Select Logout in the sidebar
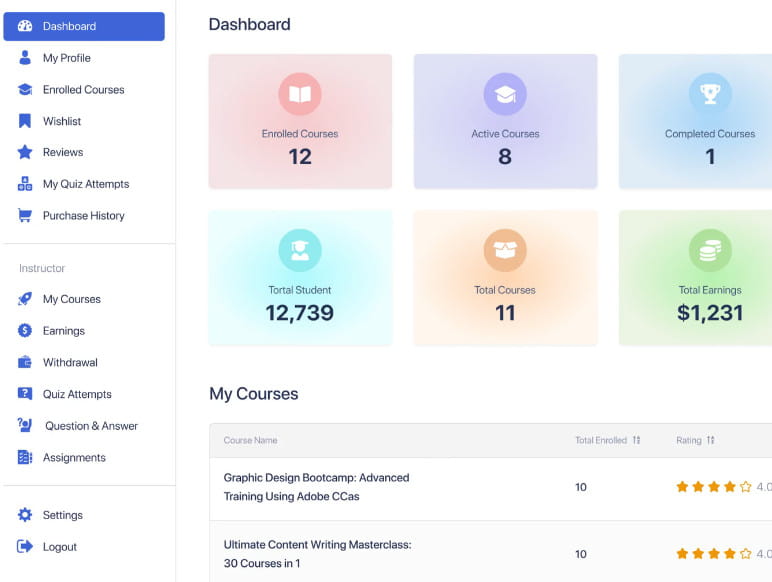The height and width of the screenshot is (582, 772). (x=60, y=547)
